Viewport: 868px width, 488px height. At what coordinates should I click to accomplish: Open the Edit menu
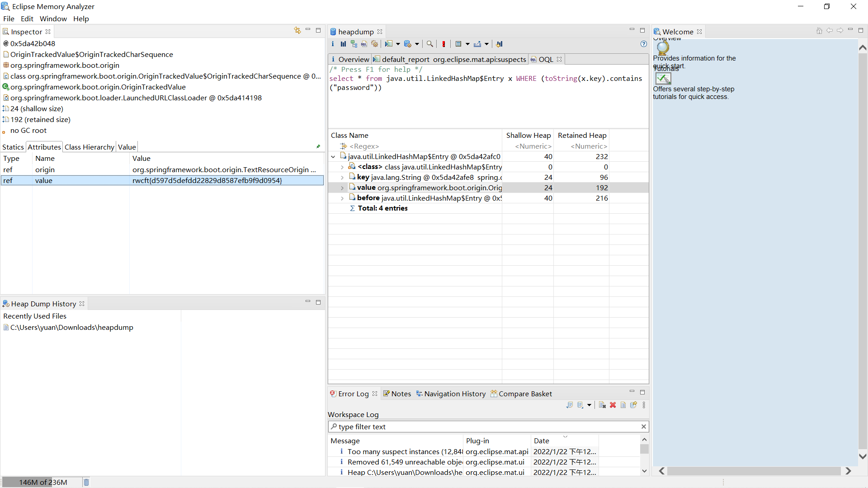point(27,19)
